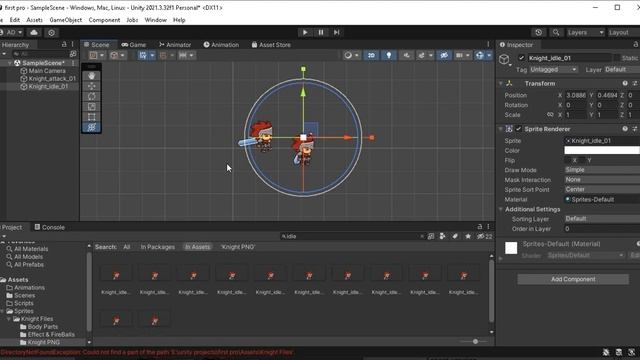Viewport: 640px width, 360px height.
Task: Toggle hidden packages count icon
Action: tap(484, 236)
